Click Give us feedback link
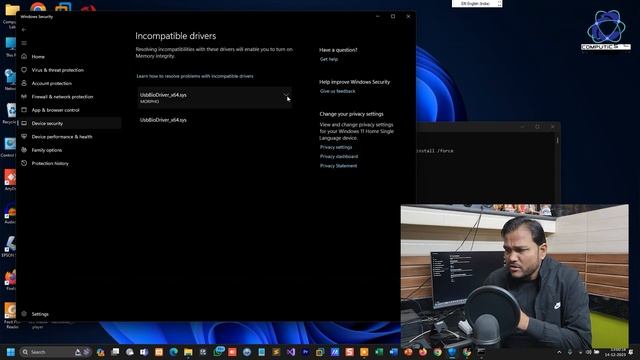 (338, 91)
